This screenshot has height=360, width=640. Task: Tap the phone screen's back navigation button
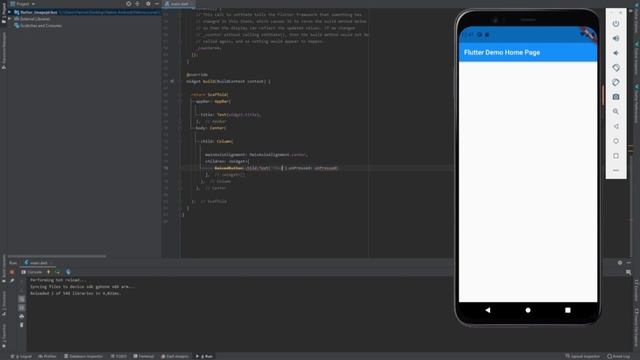point(488,310)
